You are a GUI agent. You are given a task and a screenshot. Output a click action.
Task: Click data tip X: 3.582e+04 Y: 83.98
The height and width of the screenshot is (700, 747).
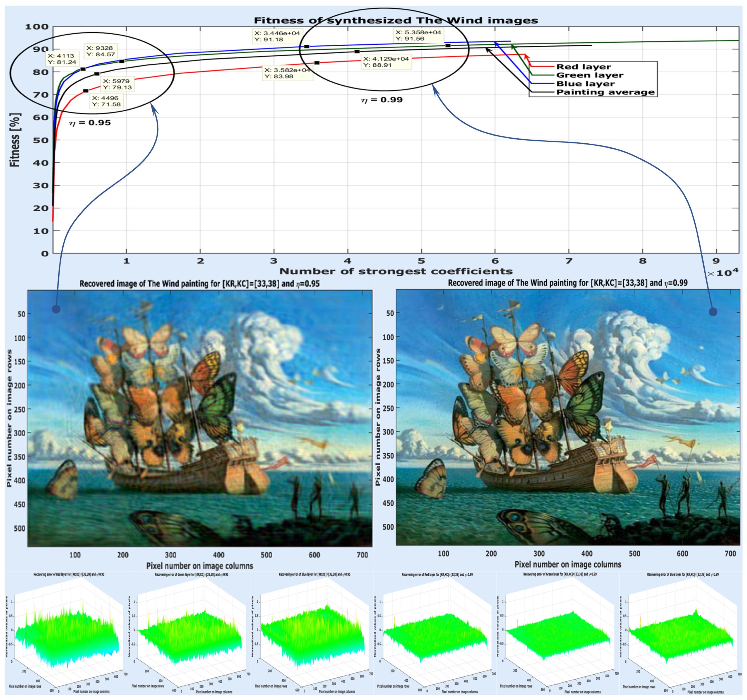pos(287,73)
